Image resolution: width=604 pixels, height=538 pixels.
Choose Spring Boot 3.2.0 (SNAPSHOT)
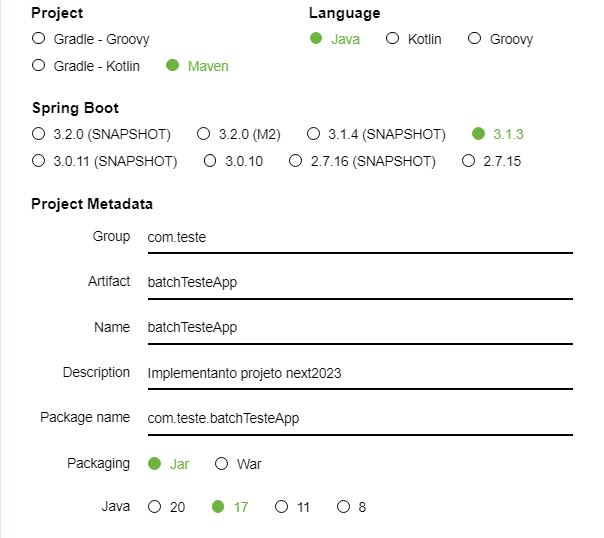pos(39,134)
